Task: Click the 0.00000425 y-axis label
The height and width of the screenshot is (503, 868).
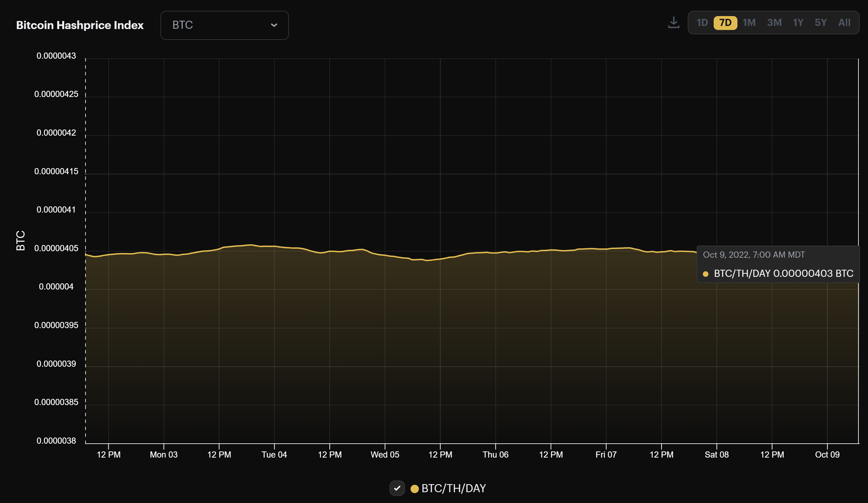Action: [x=56, y=94]
